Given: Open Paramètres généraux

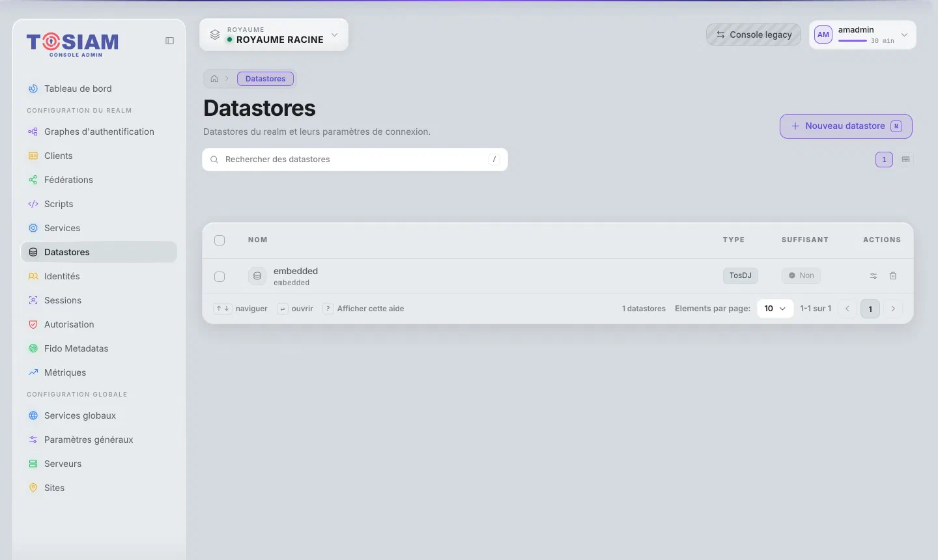Looking at the screenshot, I should pos(99,440).
